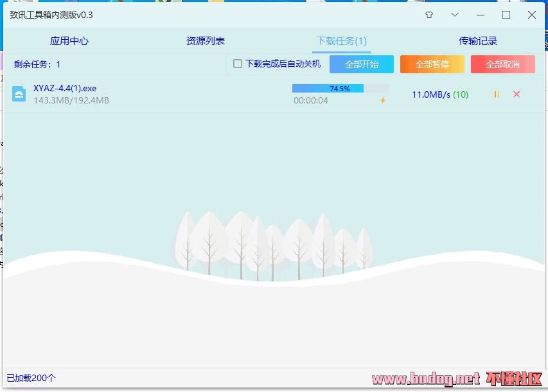Select the XYAZ-4.4(1).exe file name
Screen dimensions: 548x392
[65, 88]
